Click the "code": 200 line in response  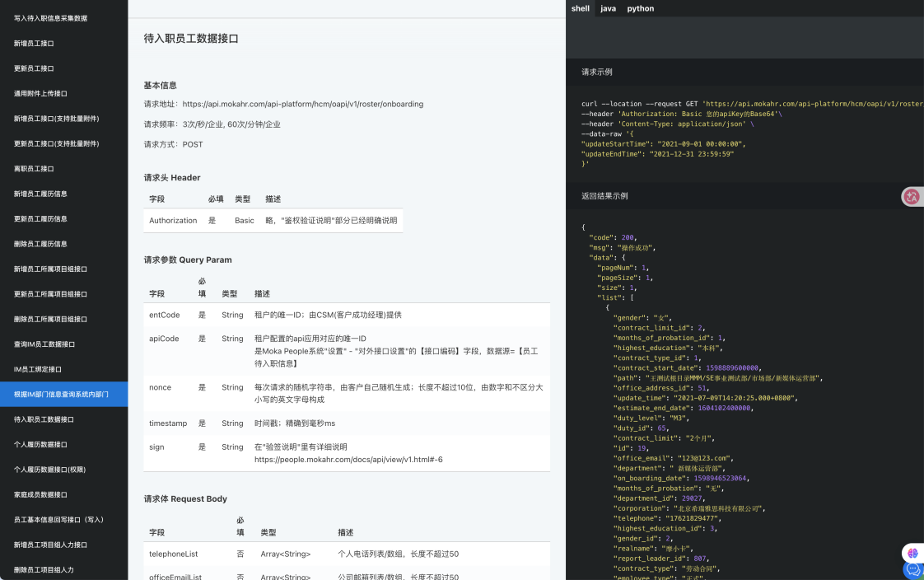(613, 237)
